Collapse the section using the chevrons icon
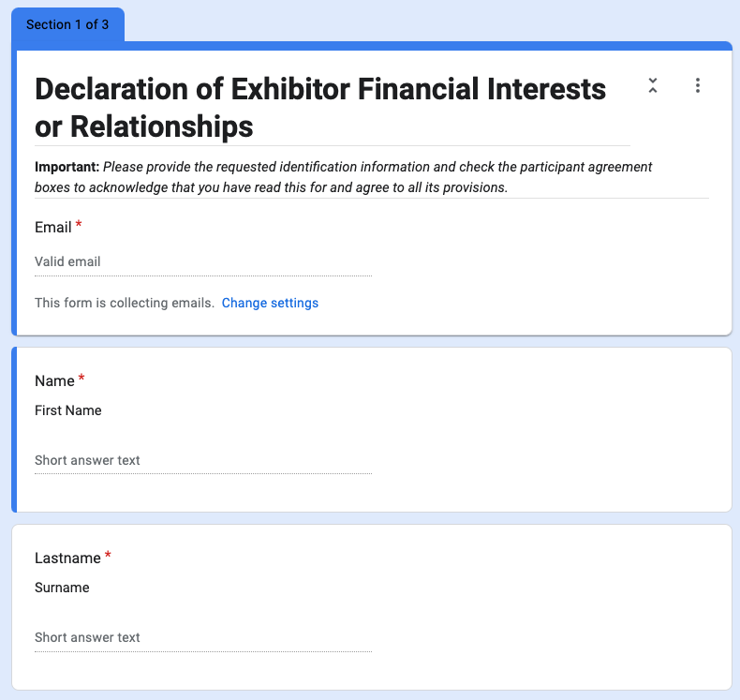This screenshot has height=700, width=740. [653, 85]
